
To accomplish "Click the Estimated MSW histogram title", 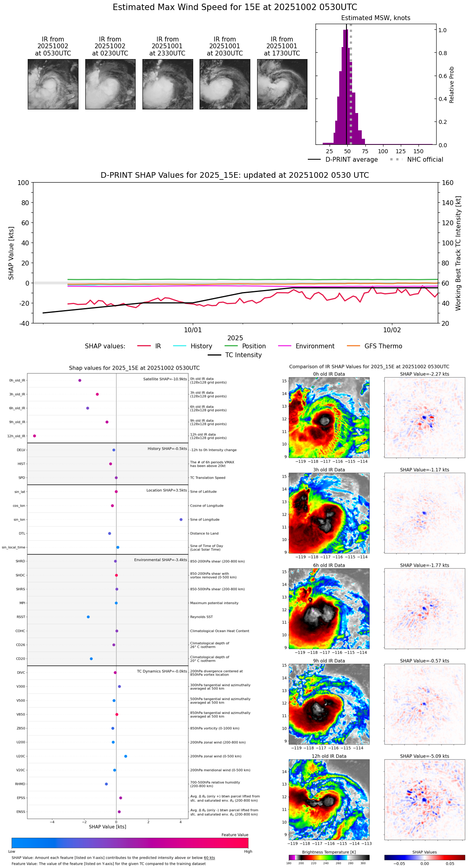I will click(x=376, y=18).
